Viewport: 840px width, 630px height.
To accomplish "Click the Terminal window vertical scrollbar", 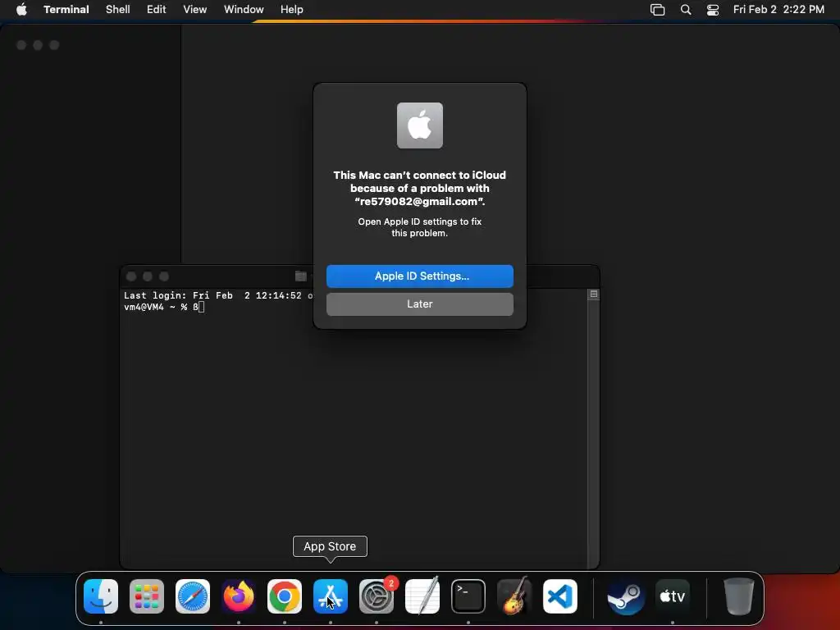I will pos(594,428).
